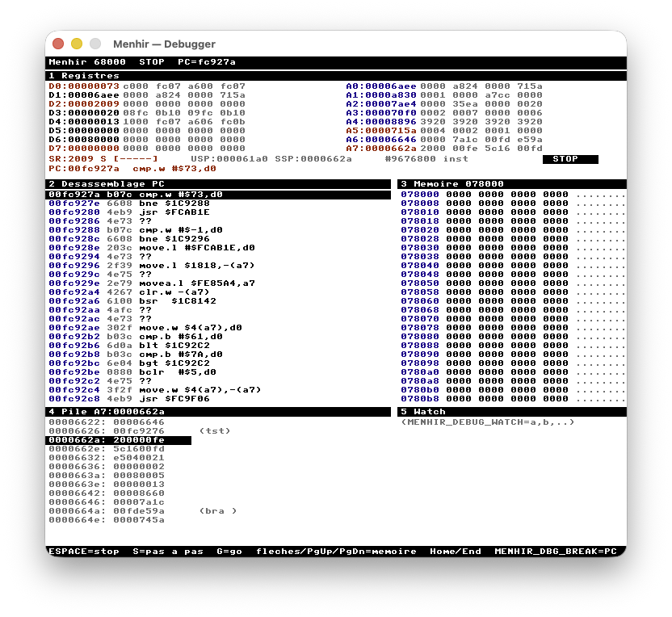Click register D4:00000013 value

click(x=84, y=122)
